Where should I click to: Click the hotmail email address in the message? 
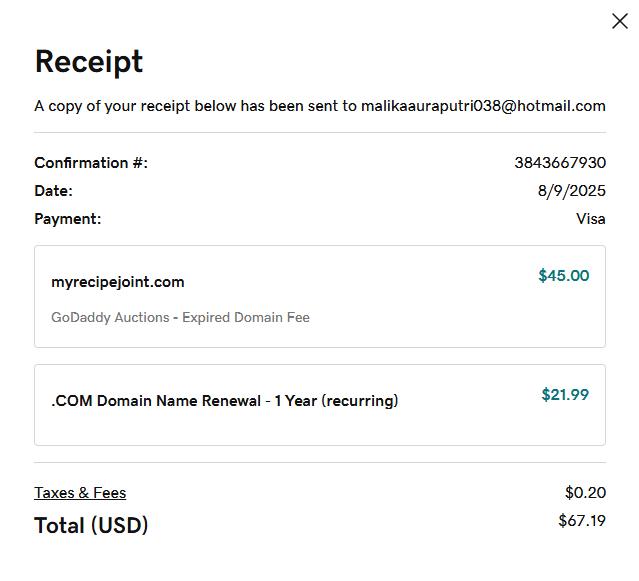click(x=483, y=106)
